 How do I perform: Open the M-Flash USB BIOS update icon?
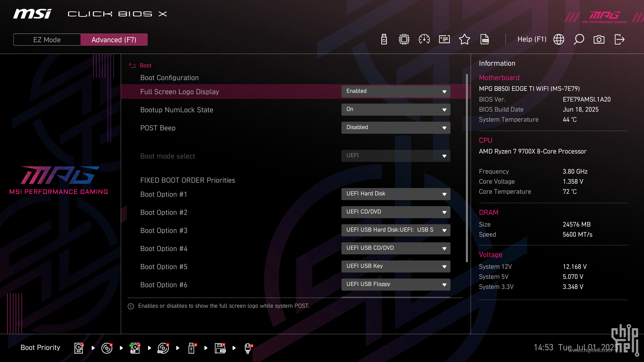[384, 40]
